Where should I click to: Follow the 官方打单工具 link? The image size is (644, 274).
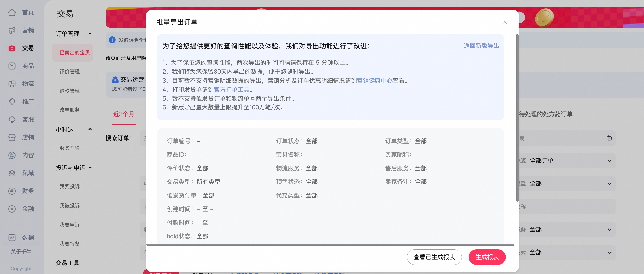pyautogui.click(x=231, y=90)
